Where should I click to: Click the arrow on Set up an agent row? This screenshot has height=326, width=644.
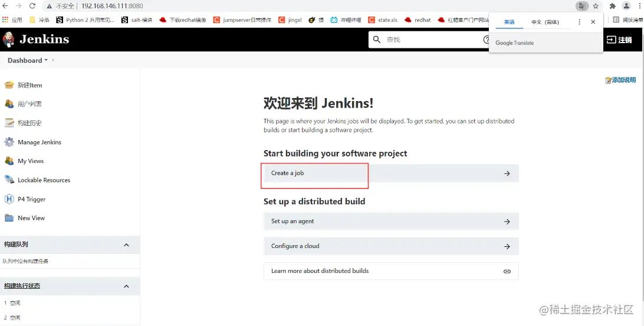pos(507,221)
